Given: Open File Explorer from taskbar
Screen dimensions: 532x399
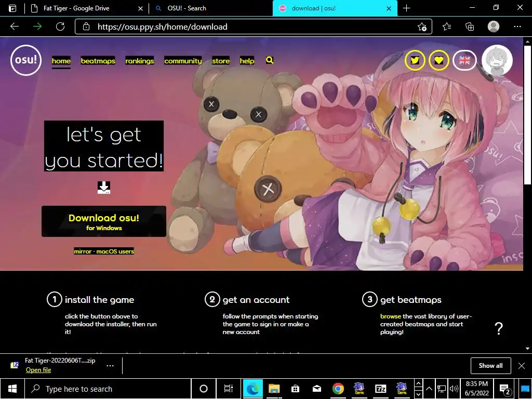Looking at the screenshot, I should pyautogui.click(x=274, y=389).
